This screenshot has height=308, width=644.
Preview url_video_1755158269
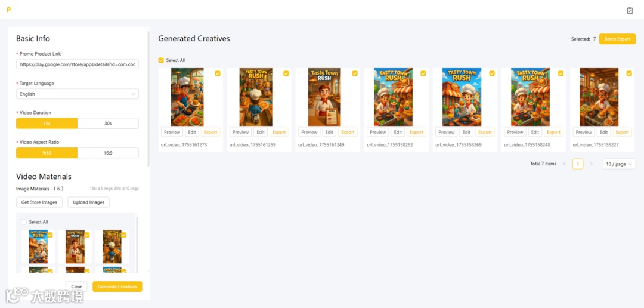(x=447, y=132)
